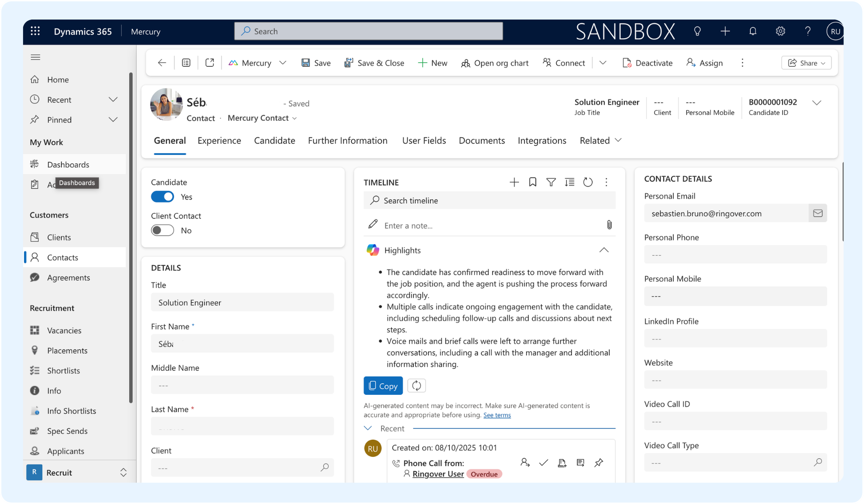This screenshot has width=864, height=504.
Task: Open the record set list icon
Action: [186, 63]
